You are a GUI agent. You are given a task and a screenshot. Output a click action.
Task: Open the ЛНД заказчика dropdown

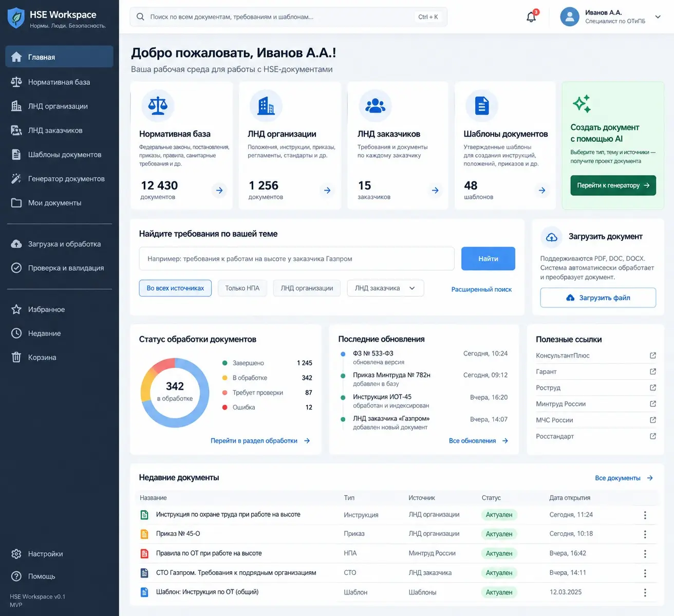point(385,288)
